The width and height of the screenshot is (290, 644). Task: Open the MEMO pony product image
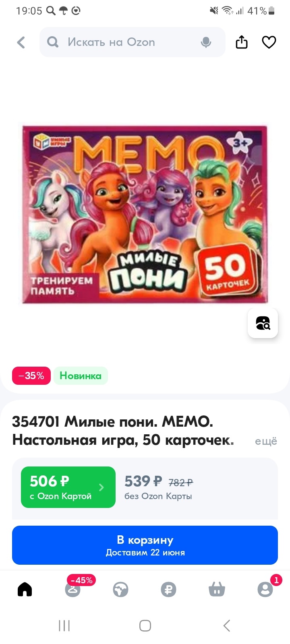pos(145,214)
